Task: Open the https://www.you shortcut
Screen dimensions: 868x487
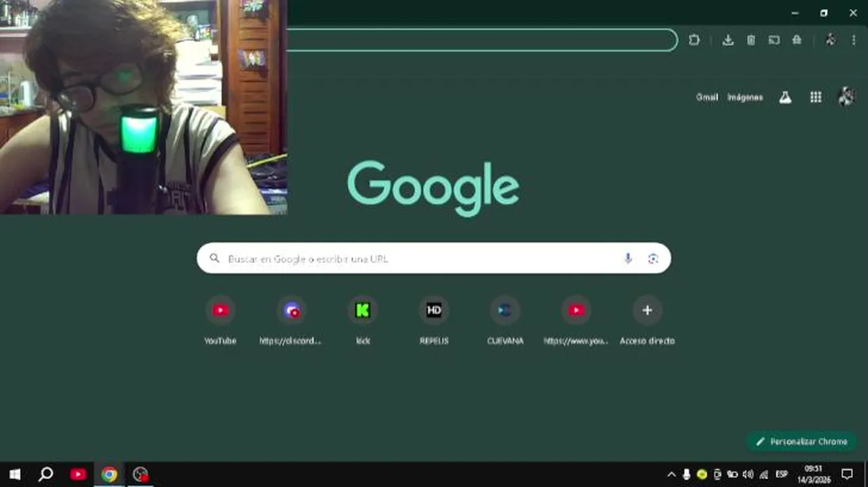Action: point(576,321)
